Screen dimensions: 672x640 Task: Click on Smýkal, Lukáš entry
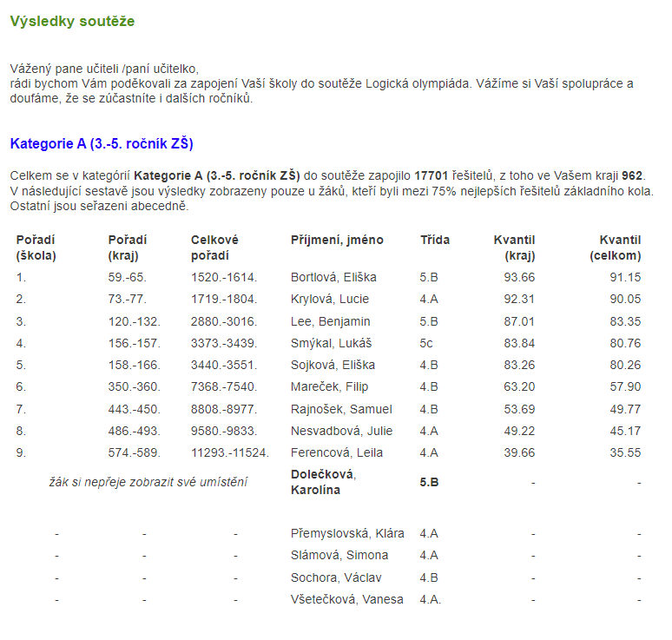tap(331, 343)
